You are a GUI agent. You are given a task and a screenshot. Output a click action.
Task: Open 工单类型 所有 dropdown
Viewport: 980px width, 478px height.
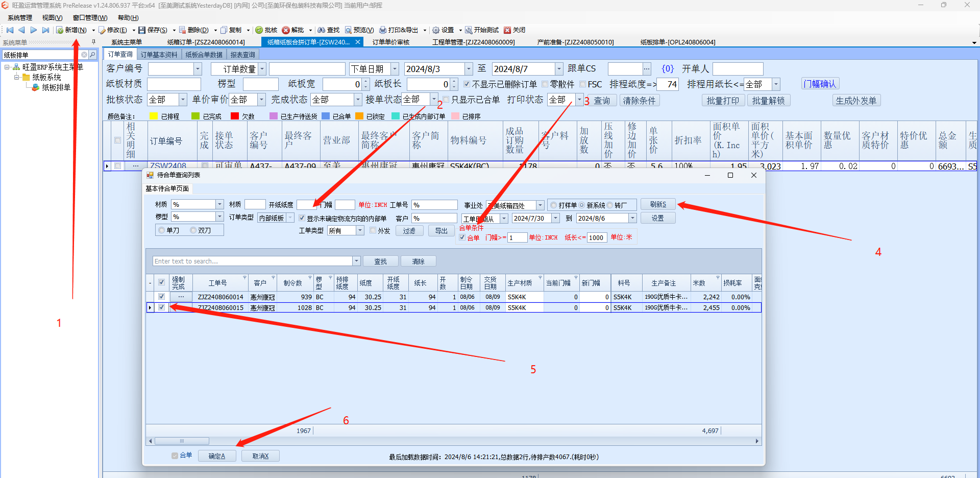[360, 230]
